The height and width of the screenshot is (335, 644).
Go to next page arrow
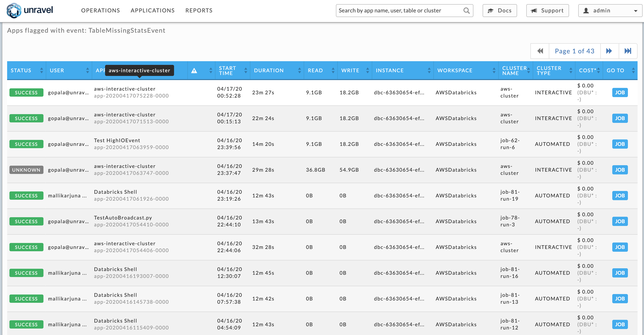[609, 51]
